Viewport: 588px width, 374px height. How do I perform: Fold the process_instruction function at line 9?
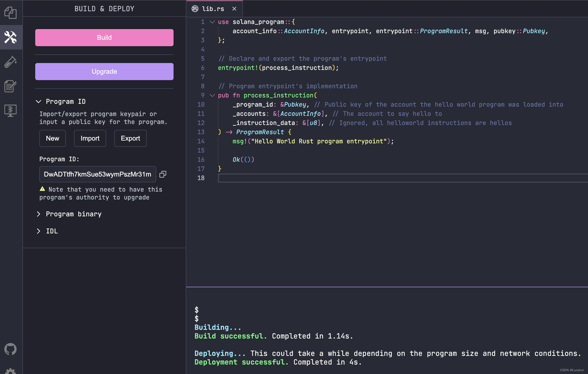212,95
